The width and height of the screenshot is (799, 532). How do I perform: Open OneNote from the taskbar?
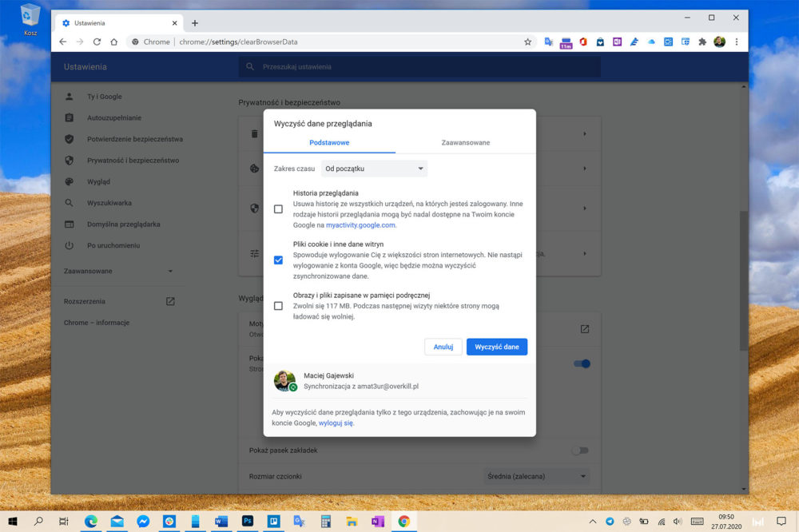378,521
